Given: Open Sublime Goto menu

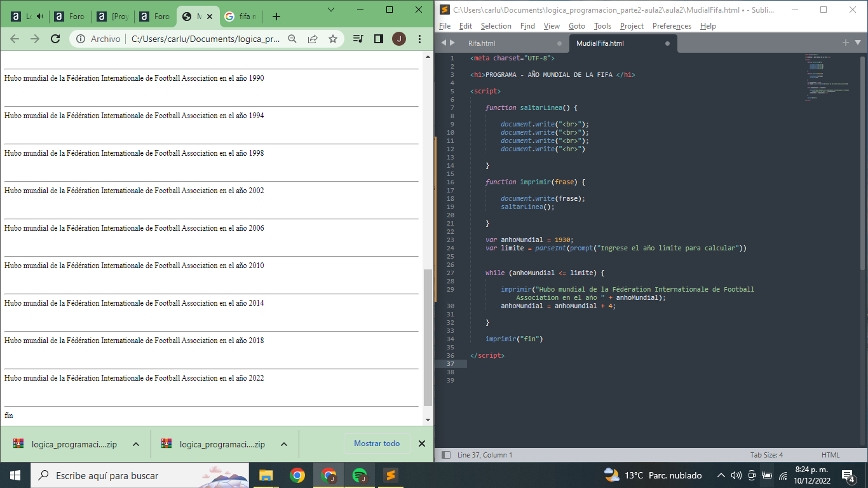Looking at the screenshot, I should [x=577, y=26].
